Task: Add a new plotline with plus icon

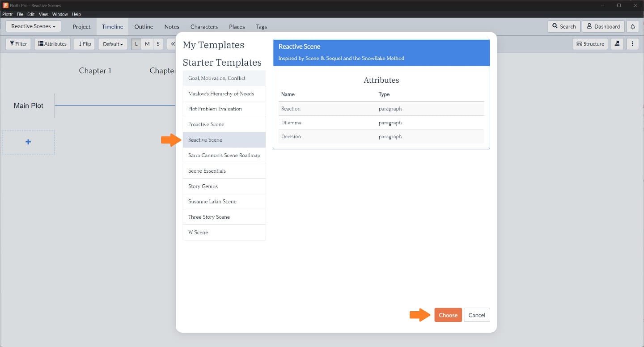Action: pyautogui.click(x=28, y=142)
